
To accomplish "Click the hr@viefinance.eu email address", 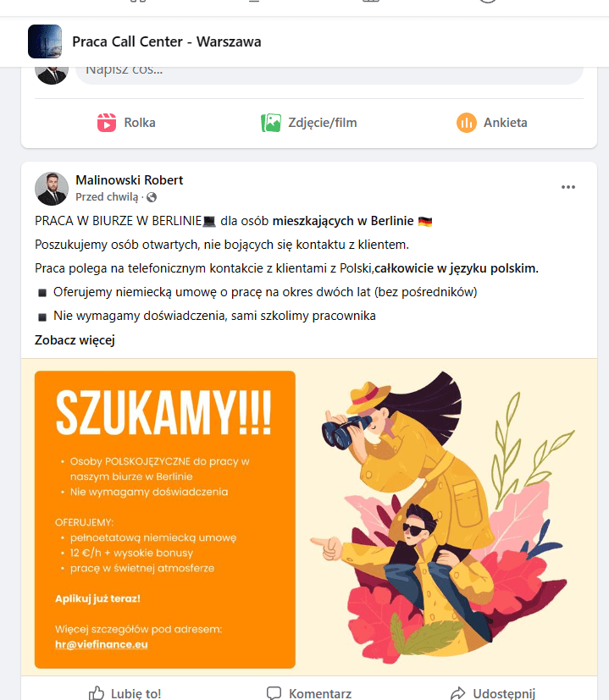I will click(102, 644).
